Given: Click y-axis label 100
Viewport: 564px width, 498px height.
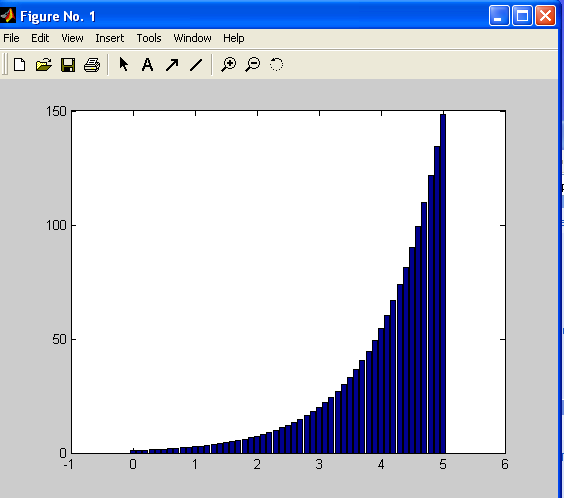Looking at the screenshot, I should (56, 225).
